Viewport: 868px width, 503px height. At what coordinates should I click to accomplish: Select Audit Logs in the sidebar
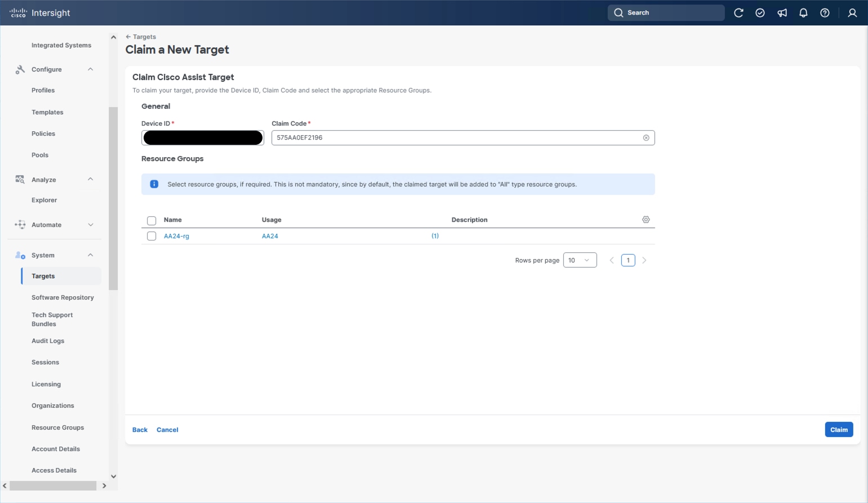[48, 341]
